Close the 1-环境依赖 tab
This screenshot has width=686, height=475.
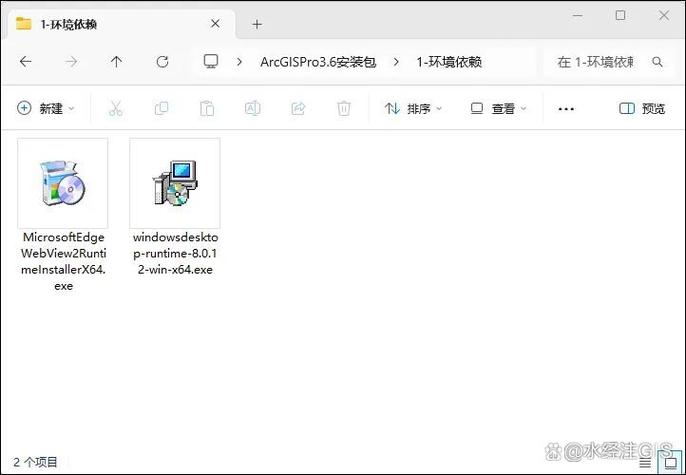point(215,24)
